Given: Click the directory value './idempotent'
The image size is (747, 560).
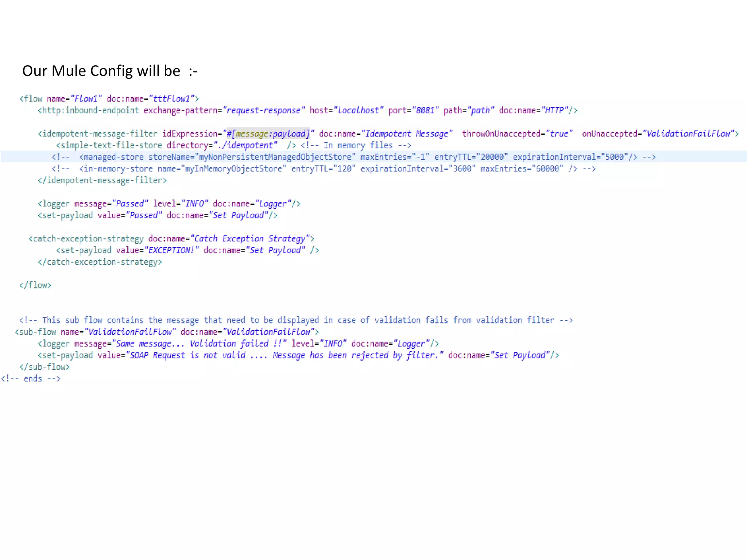Looking at the screenshot, I should coord(245,145).
